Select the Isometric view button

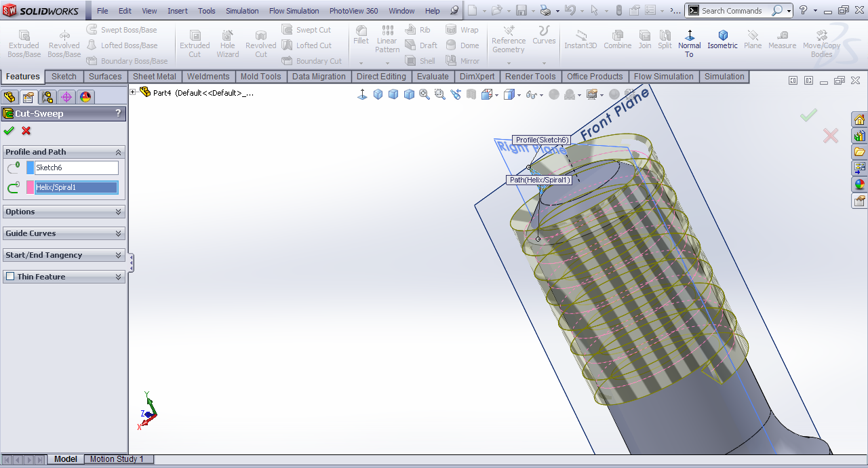point(722,40)
